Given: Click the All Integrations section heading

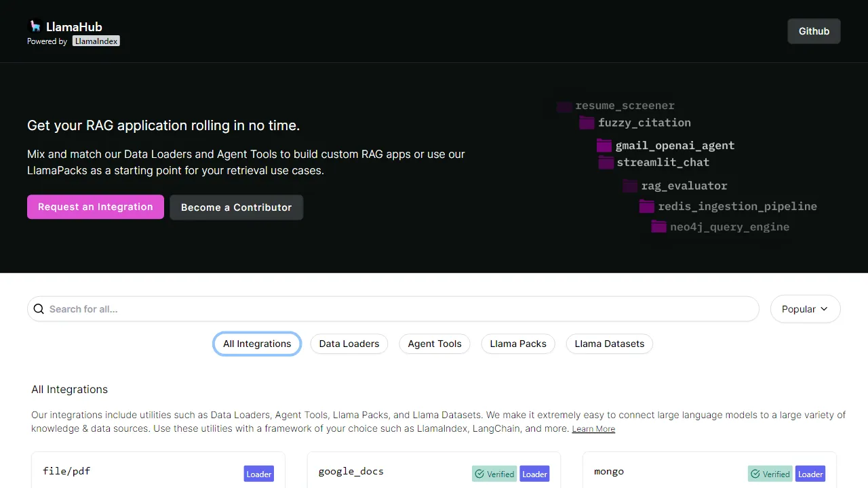Looking at the screenshot, I should 69,389.
